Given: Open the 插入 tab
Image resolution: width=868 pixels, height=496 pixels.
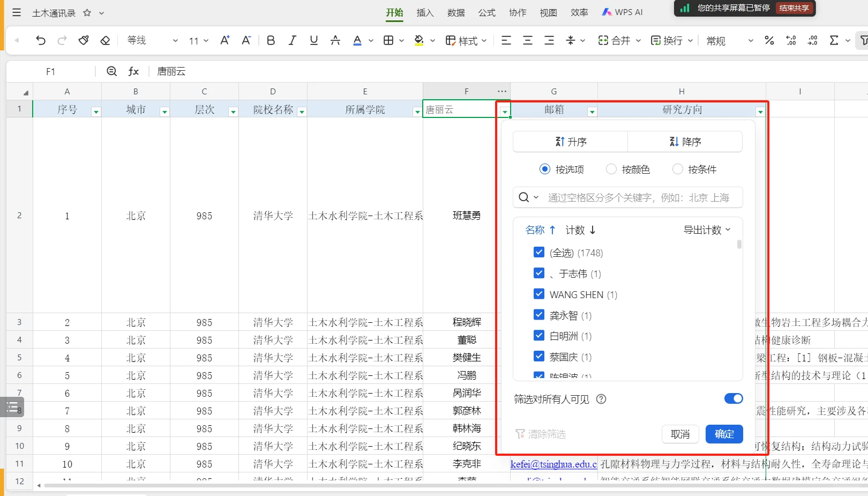Looking at the screenshot, I should pos(425,12).
